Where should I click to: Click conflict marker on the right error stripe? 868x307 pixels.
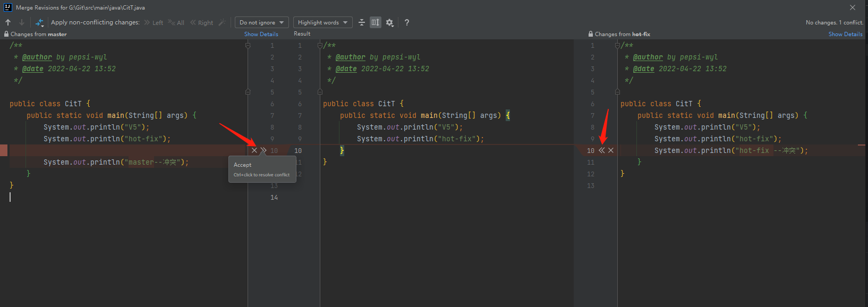point(861,145)
